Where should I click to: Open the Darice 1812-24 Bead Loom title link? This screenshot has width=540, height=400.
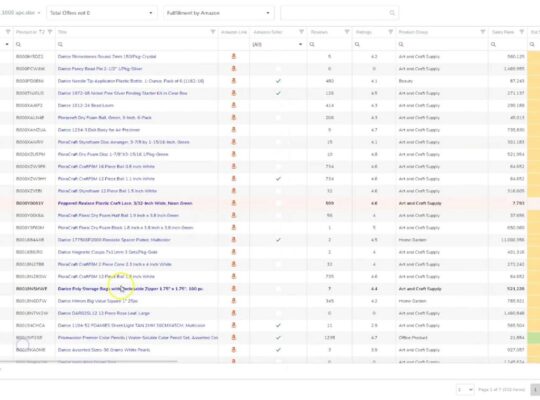[86, 105]
